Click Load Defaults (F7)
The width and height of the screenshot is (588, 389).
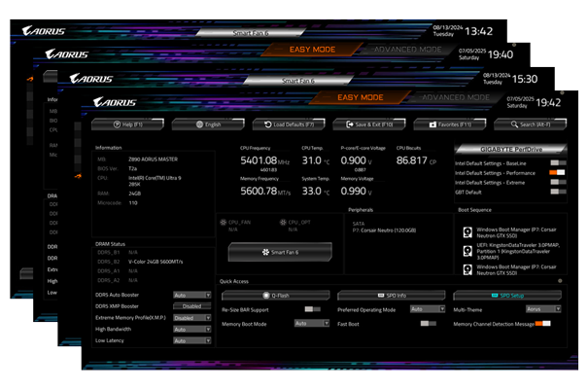click(x=289, y=124)
